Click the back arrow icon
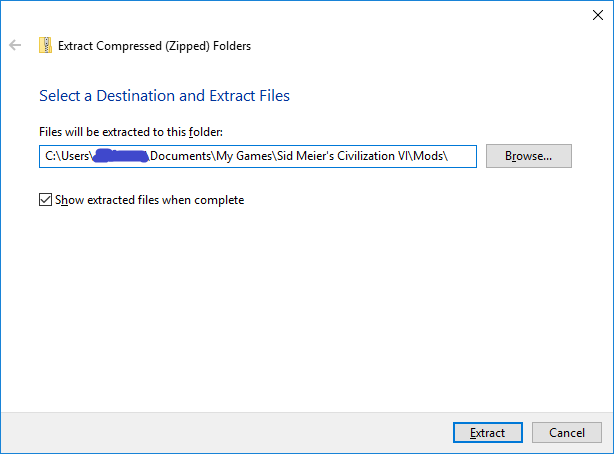Viewport: 614px width, 454px height. click(15, 45)
